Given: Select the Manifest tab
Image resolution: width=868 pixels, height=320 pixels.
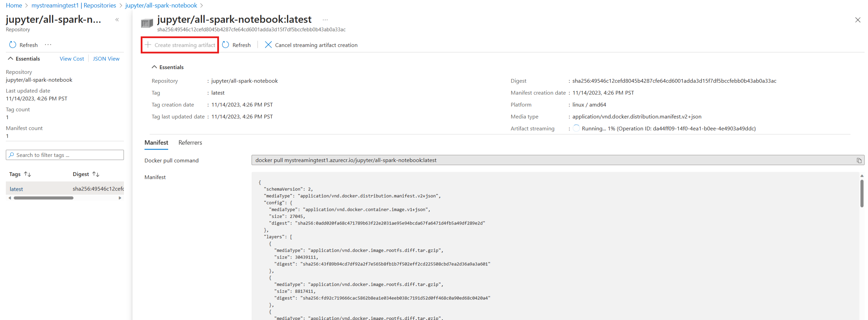Looking at the screenshot, I should click(x=156, y=143).
